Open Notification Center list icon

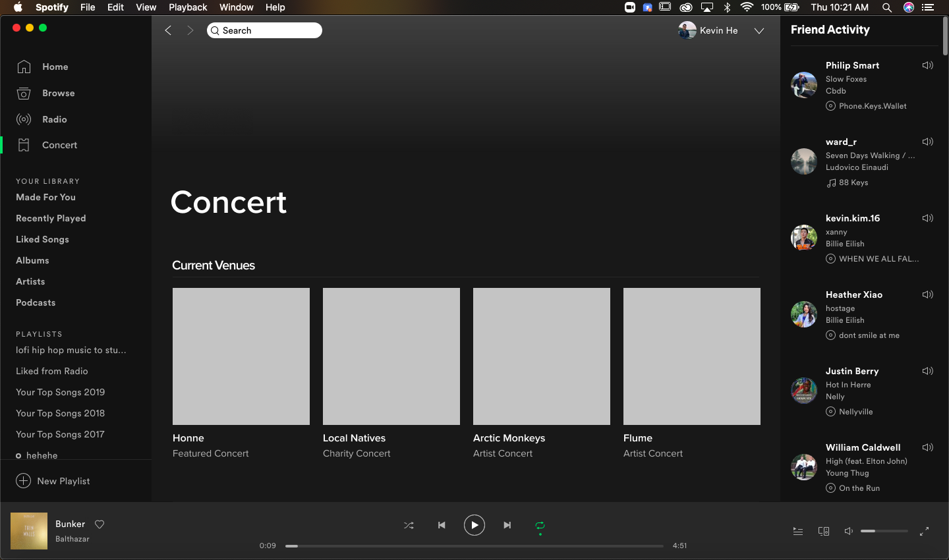pos(929,7)
